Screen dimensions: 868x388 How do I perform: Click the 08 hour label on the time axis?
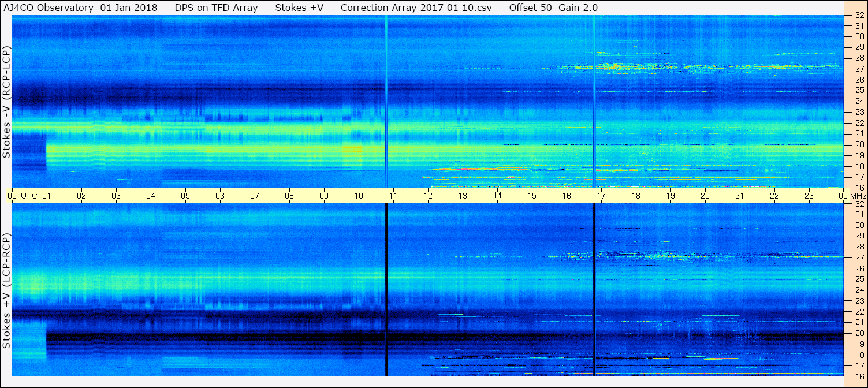click(x=289, y=196)
